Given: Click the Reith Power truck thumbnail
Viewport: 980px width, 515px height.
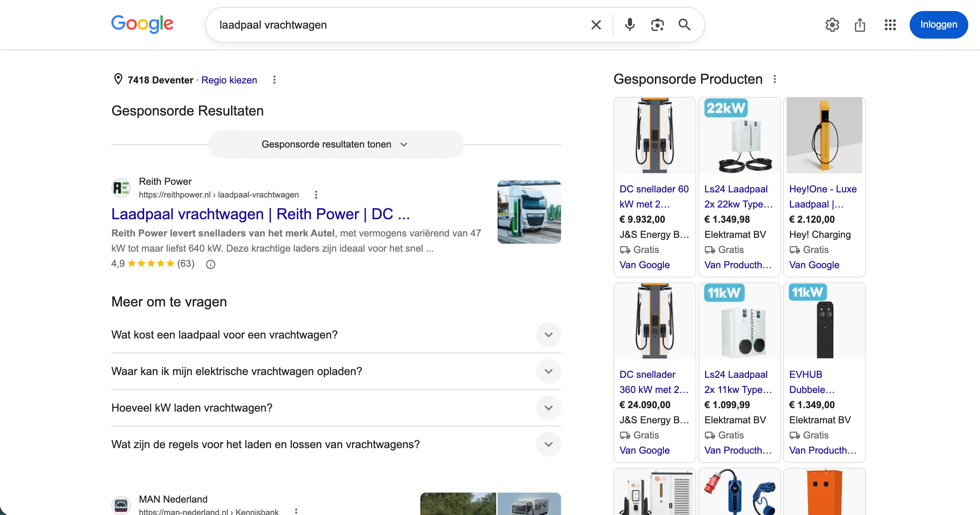Looking at the screenshot, I should (x=529, y=212).
